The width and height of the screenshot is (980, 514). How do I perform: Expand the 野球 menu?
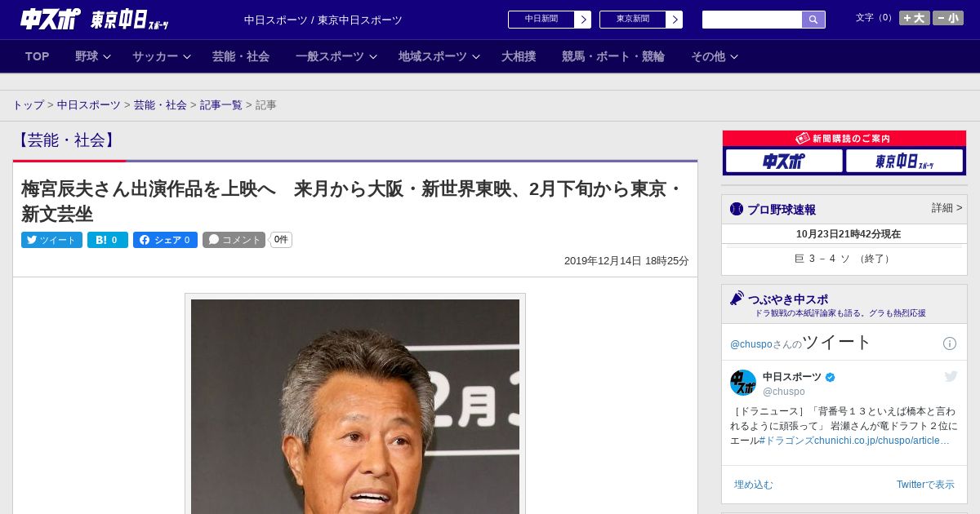[x=93, y=56]
